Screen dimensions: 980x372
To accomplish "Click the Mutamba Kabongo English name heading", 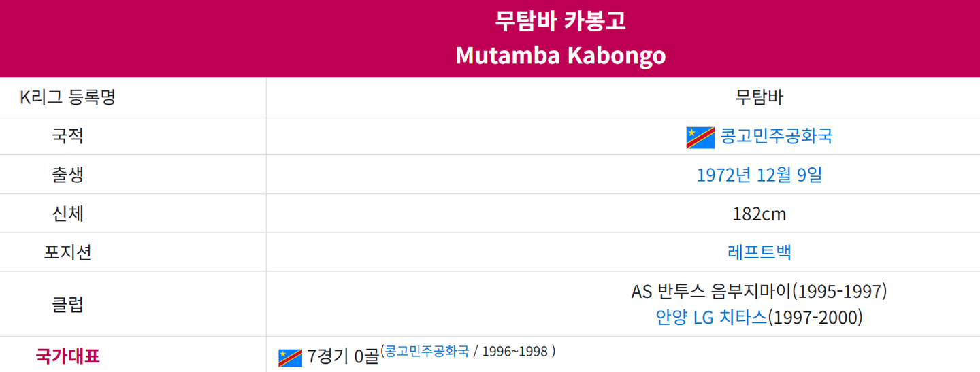I will tap(560, 55).
